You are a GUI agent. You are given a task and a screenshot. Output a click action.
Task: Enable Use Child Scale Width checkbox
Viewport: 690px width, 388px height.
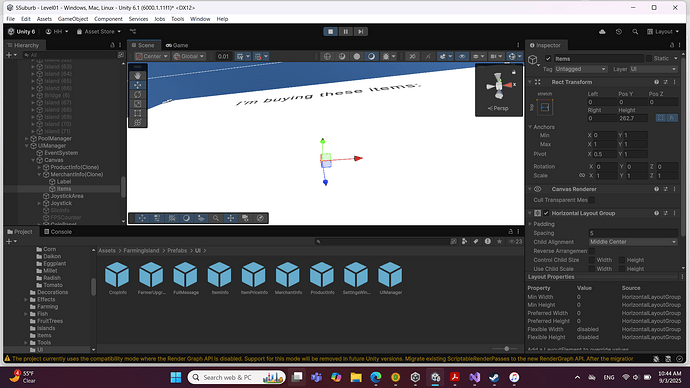click(592, 269)
